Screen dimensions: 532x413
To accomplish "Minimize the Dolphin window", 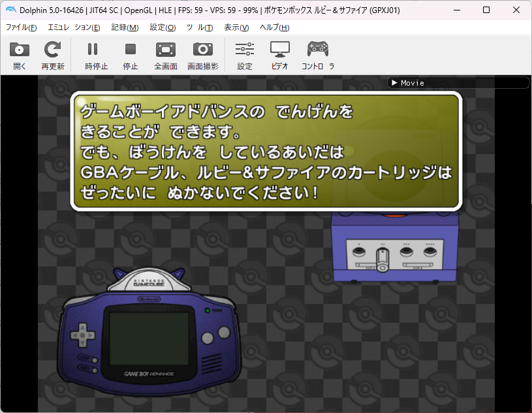I will (457, 10).
